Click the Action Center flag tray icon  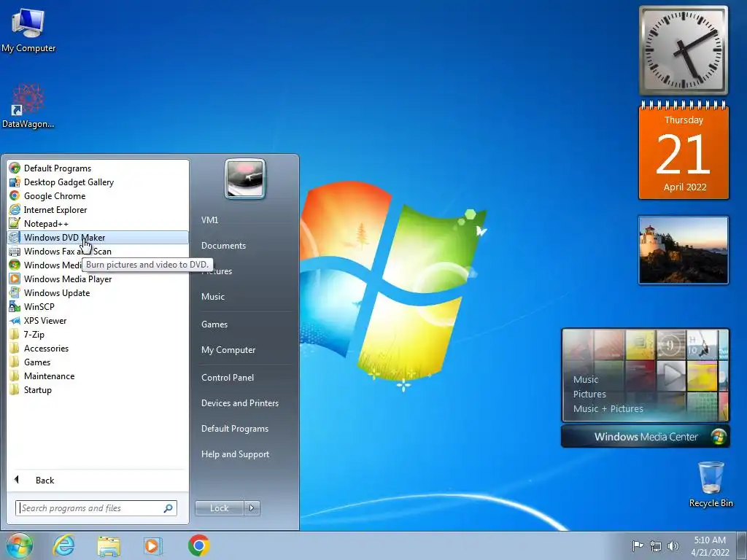[638, 545]
